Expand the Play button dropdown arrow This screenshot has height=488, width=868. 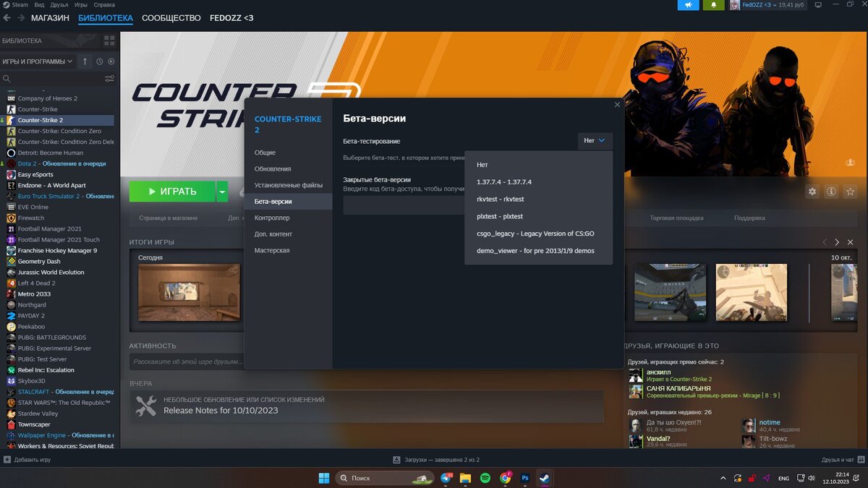pyautogui.click(x=223, y=192)
